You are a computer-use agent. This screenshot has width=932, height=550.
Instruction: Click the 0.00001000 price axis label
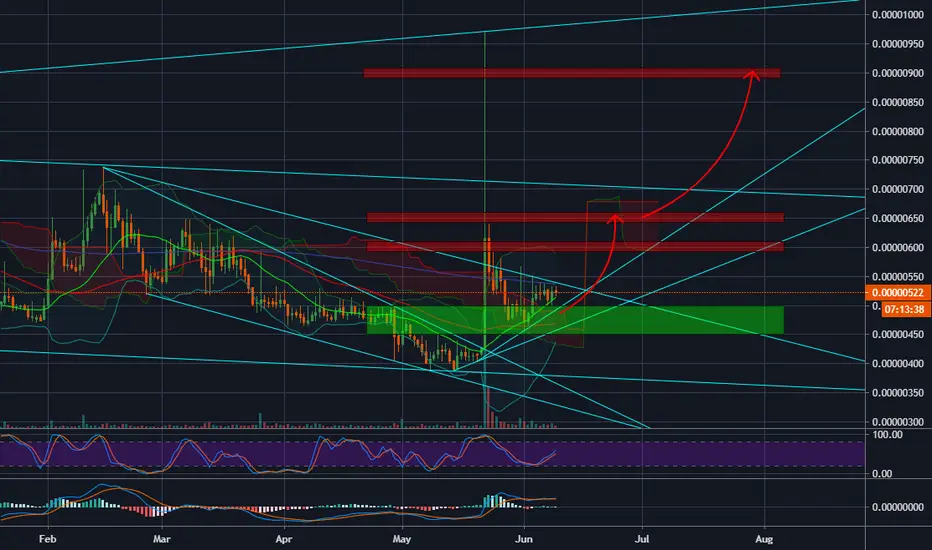(x=898, y=15)
